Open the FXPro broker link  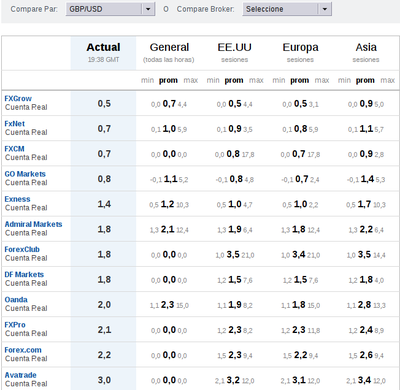[15, 325]
